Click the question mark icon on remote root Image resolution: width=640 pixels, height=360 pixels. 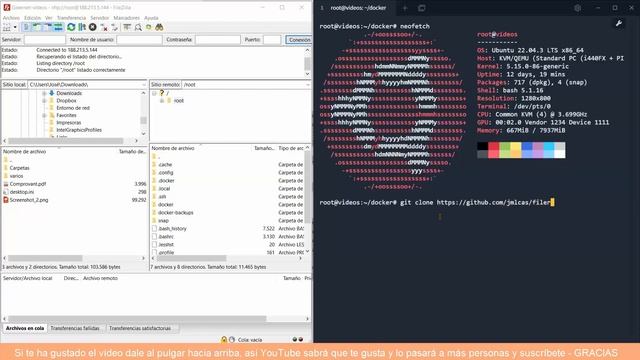[x=162, y=93]
